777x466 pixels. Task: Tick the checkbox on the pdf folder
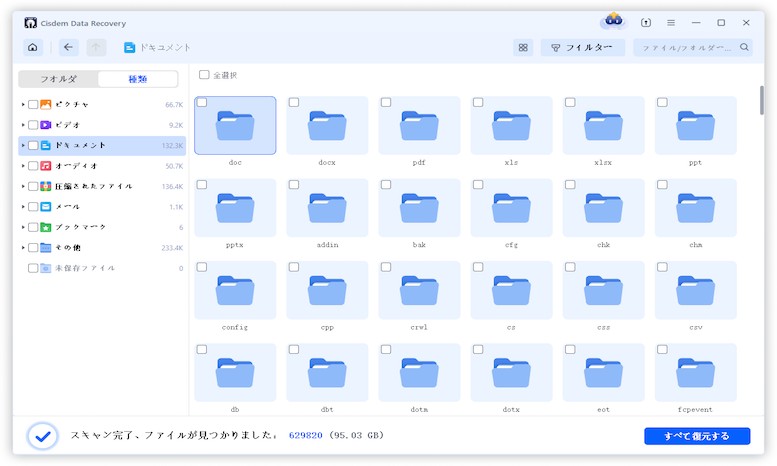386,103
